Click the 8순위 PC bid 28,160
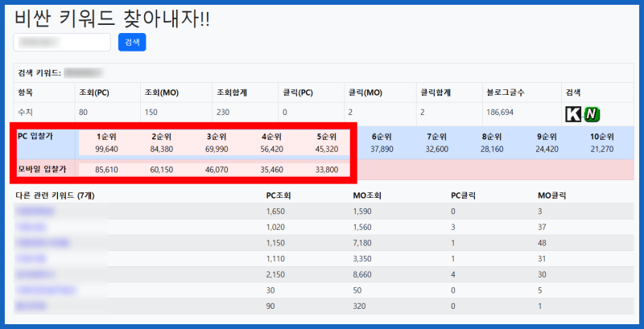The image size is (644, 329). click(492, 149)
